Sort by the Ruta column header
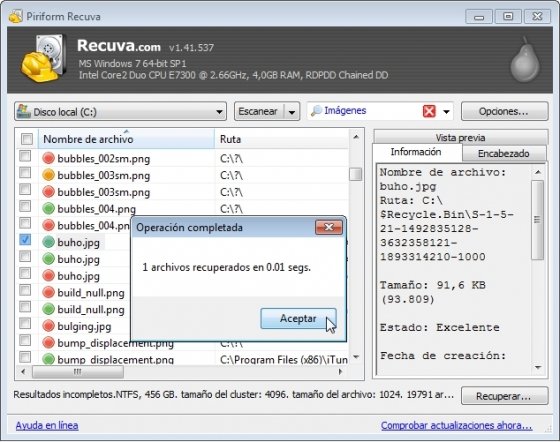The image size is (560, 442). (x=281, y=139)
